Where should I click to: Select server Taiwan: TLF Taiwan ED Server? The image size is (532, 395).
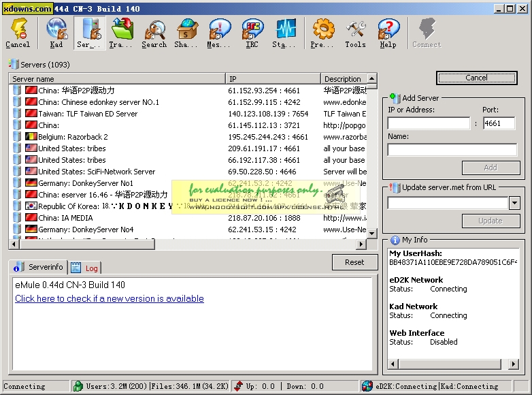click(88, 114)
